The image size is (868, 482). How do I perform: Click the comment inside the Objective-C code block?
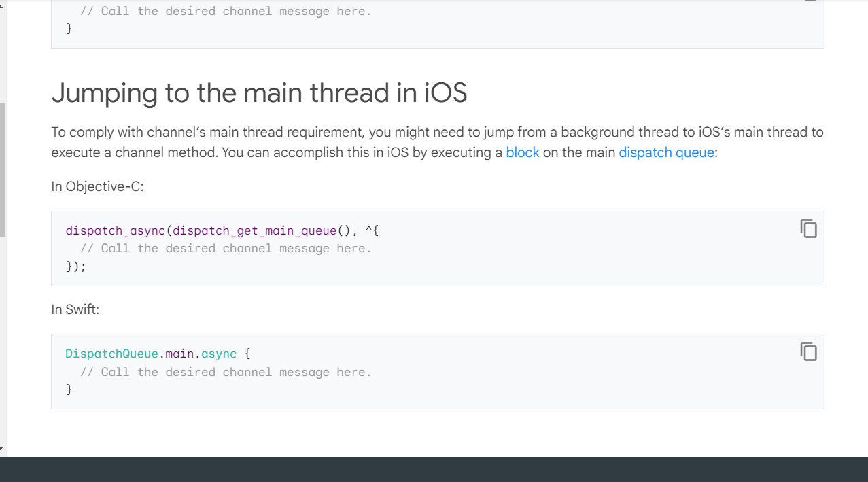click(226, 248)
